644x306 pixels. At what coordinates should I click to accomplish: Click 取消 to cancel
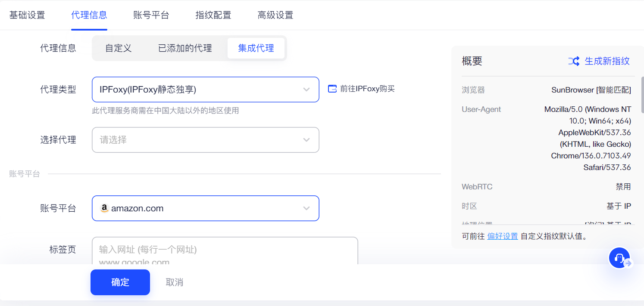click(x=174, y=282)
